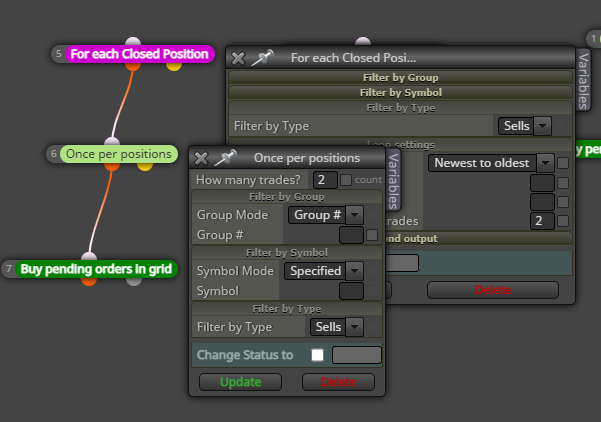
Task: Toggle the and output section header
Action: (x=478, y=239)
